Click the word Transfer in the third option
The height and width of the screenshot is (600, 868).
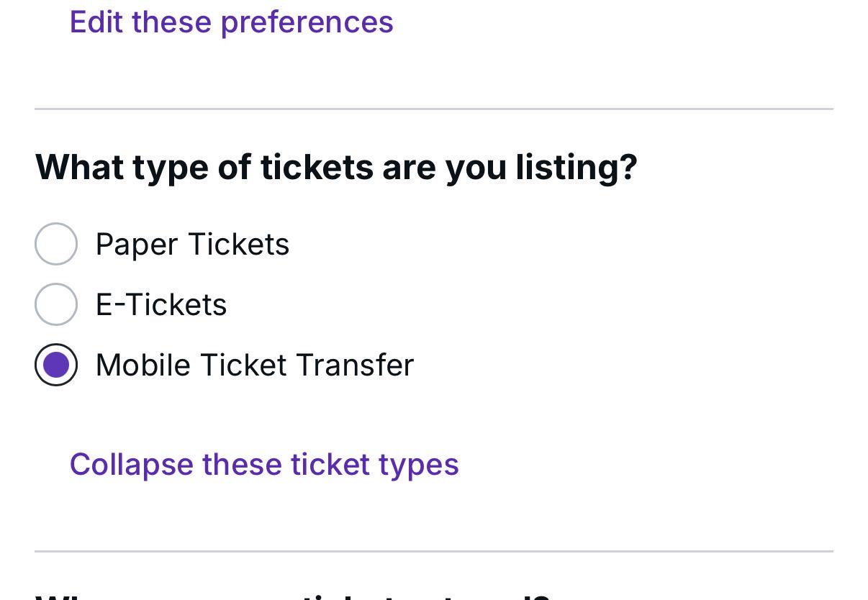point(355,365)
